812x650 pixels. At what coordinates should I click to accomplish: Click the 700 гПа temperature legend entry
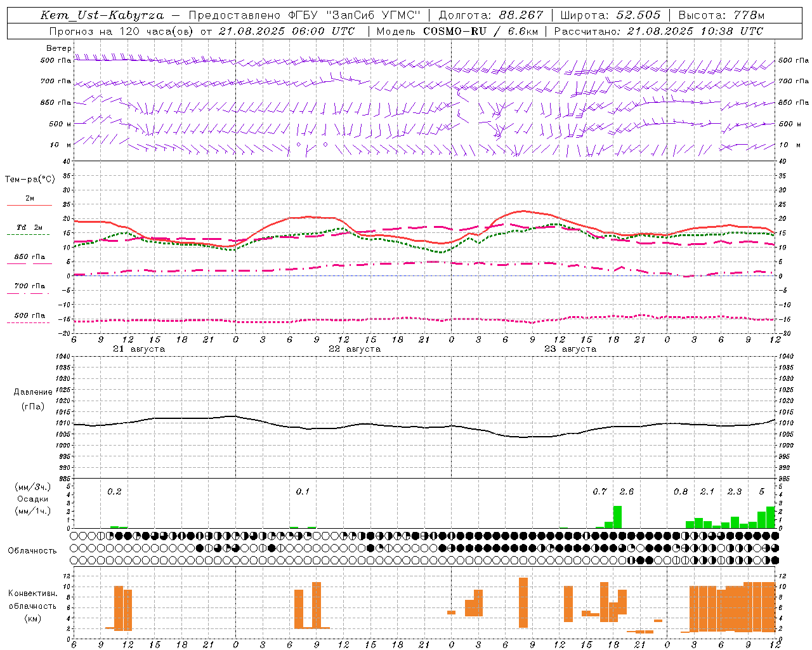coord(30,286)
